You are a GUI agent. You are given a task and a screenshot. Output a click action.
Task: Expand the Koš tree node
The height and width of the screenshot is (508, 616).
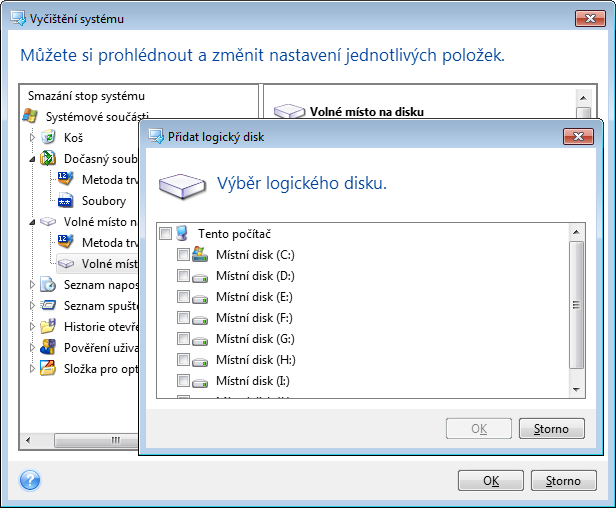click(x=32, y=137)
